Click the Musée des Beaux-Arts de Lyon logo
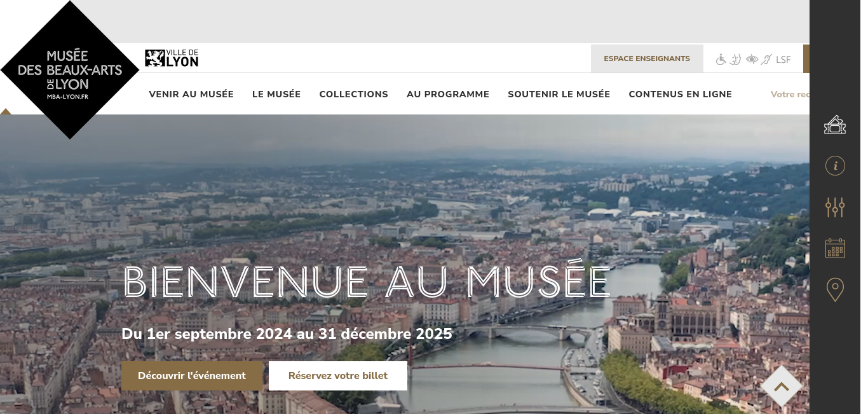 click(x=70, y=70)
